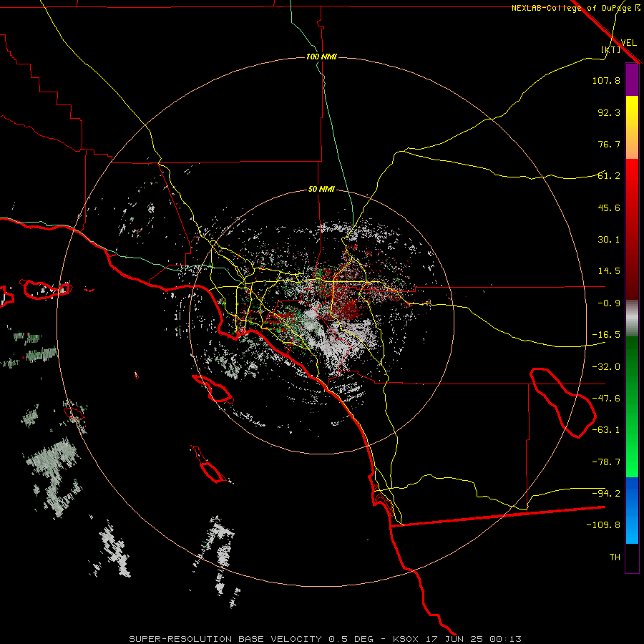The height and width of the screenshot is (644, 644).
Task: Click the 76.7 scale value
Action: 609,144
